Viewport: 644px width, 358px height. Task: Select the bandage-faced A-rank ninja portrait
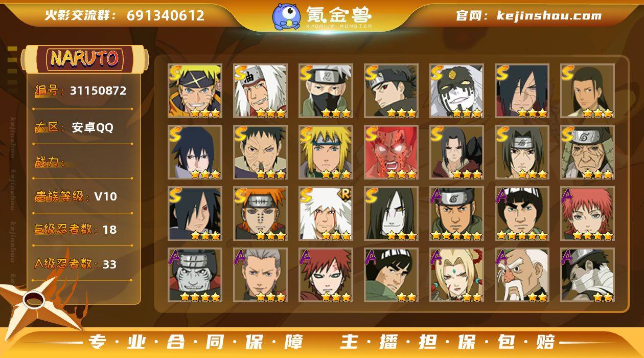[587, 275]
